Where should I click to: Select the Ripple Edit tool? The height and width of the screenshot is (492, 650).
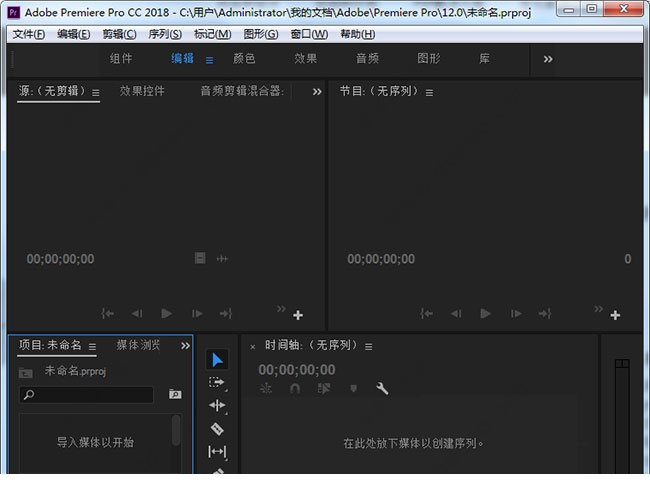[217, 405]
